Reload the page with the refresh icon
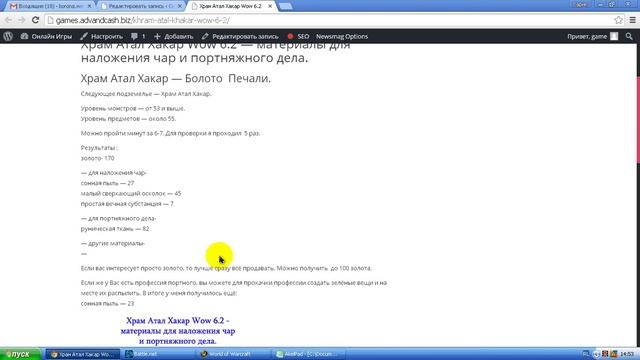 pyautogui.click(x=36, y=20)
